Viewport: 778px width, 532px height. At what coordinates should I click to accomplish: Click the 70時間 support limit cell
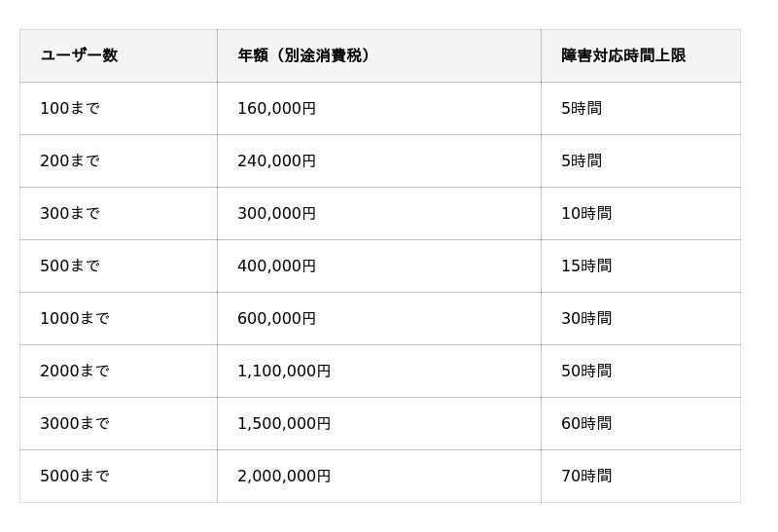click(586, 476)
